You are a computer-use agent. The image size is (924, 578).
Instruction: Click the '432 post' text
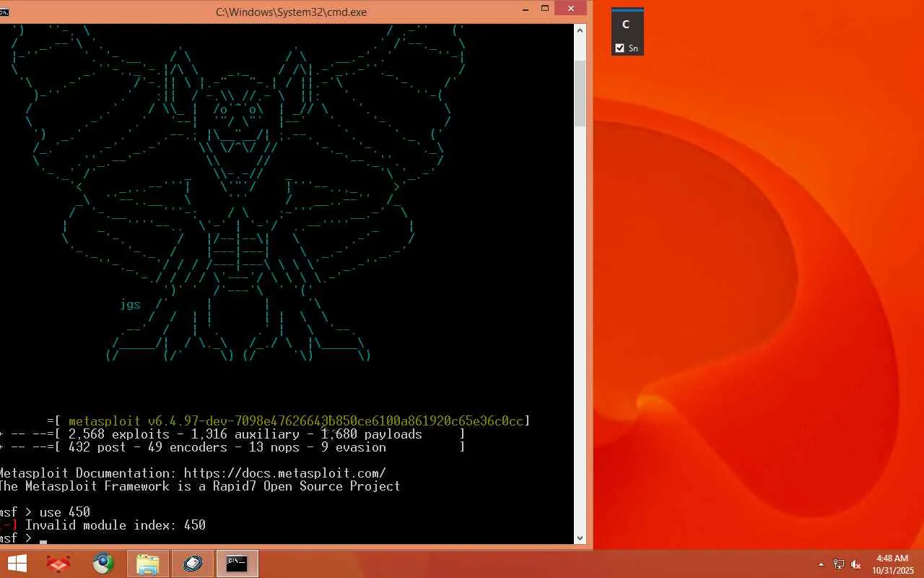(x=97, y=447)
